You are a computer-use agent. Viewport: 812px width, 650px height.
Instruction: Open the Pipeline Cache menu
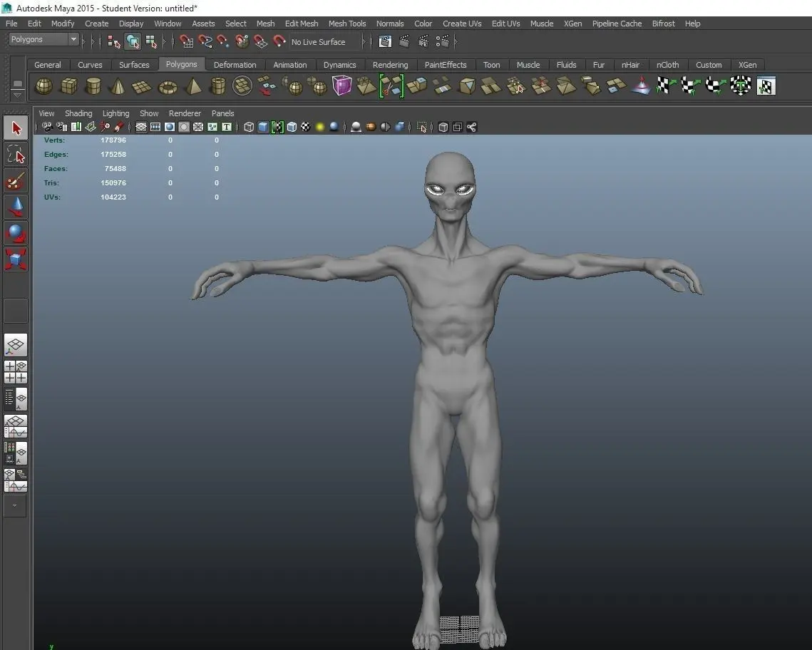point(617,24)
